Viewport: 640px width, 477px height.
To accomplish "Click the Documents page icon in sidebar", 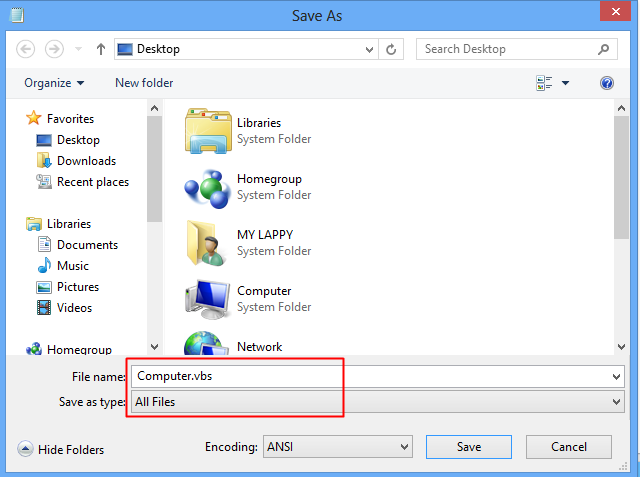I will pos(44,244).
